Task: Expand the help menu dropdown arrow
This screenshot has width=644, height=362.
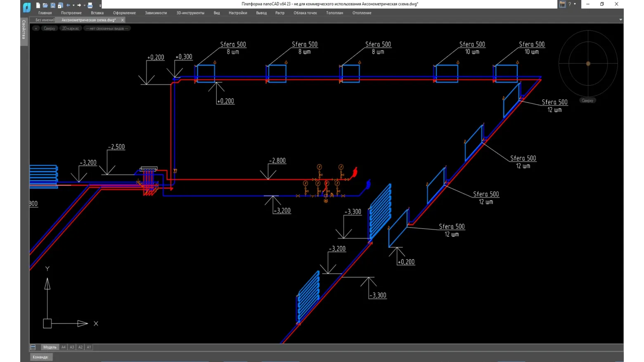Action: [575, 4]
